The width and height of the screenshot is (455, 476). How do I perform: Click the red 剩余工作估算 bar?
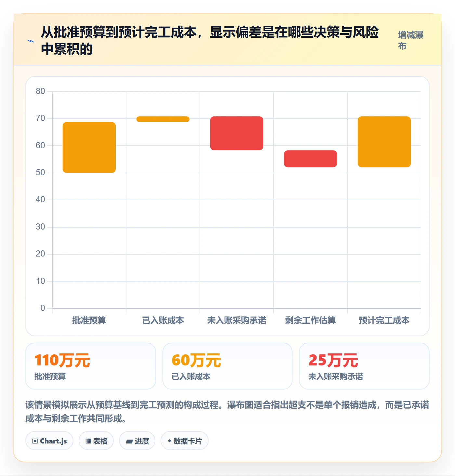310,159
